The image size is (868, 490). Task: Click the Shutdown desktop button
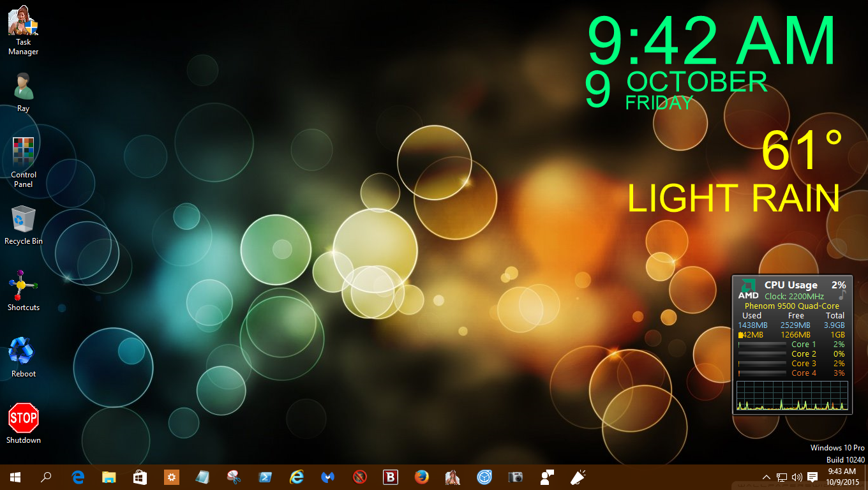pyautogui.click(x=23, y=418)
